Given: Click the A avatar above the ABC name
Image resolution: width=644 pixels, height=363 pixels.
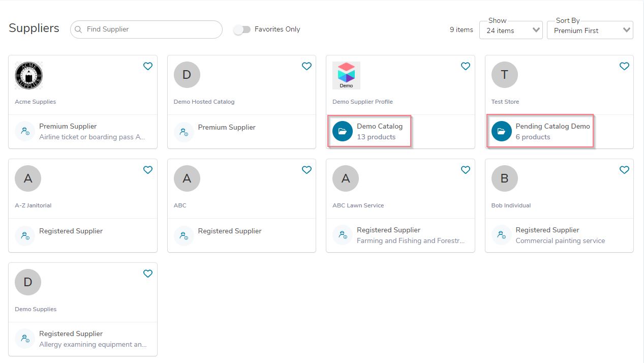Looking at the screenshot, I should 187,178.
